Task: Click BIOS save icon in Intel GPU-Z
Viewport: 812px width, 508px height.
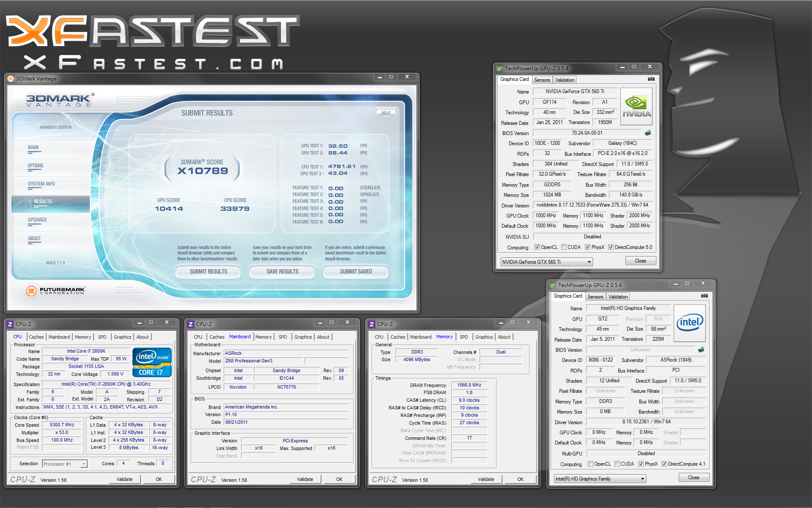Action: click(701, 350)
